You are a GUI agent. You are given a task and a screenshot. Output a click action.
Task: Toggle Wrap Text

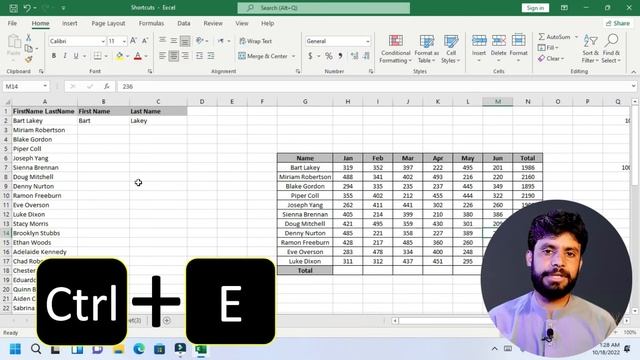pos(256,41)
